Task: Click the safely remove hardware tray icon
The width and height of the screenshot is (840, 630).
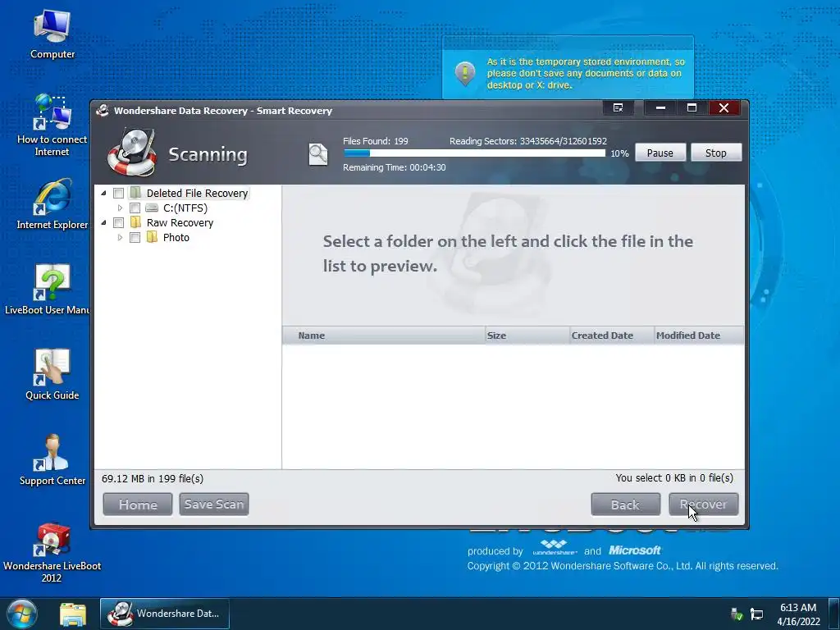Action: pos(737,614)
